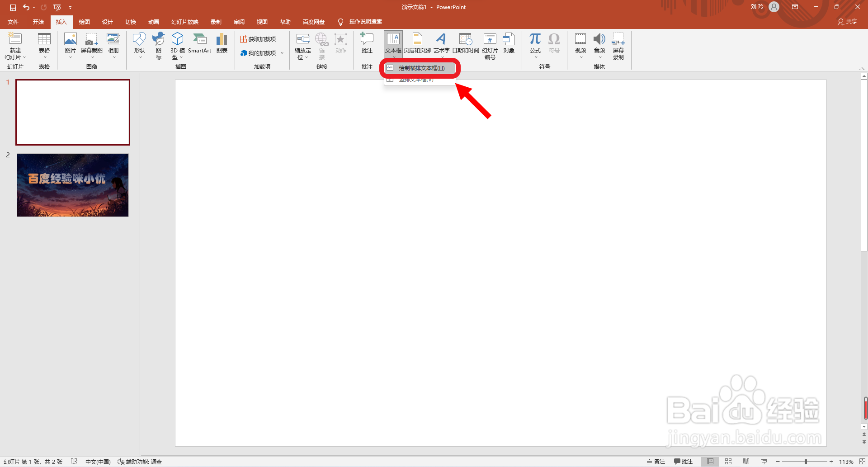Viewport: 868px width, 467px height.
Task: Select blank slide 1 thumbnail
Action: pyautogui.click(x=73, y=112)
